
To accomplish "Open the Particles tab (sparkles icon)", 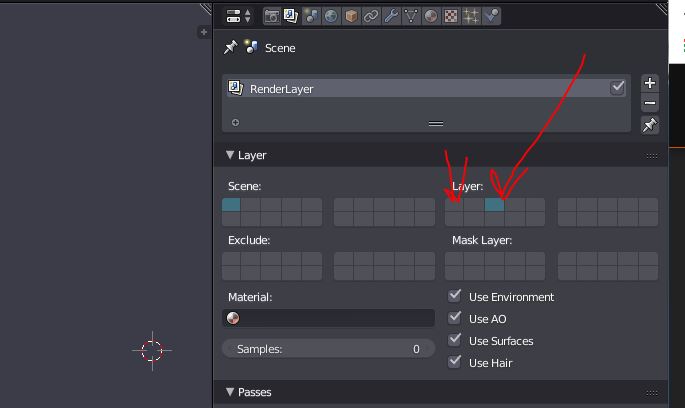I will coord(471,17).
